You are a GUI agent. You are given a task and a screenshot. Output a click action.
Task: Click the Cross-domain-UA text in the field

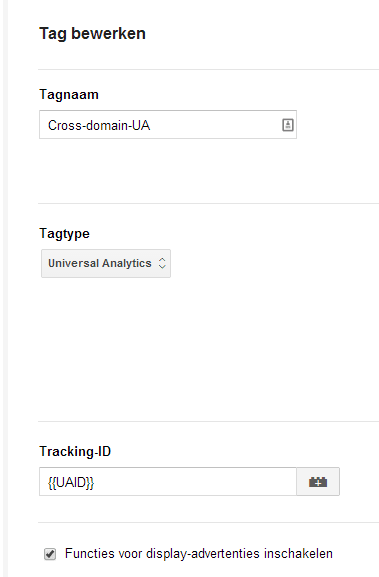[x=99, y=125]
